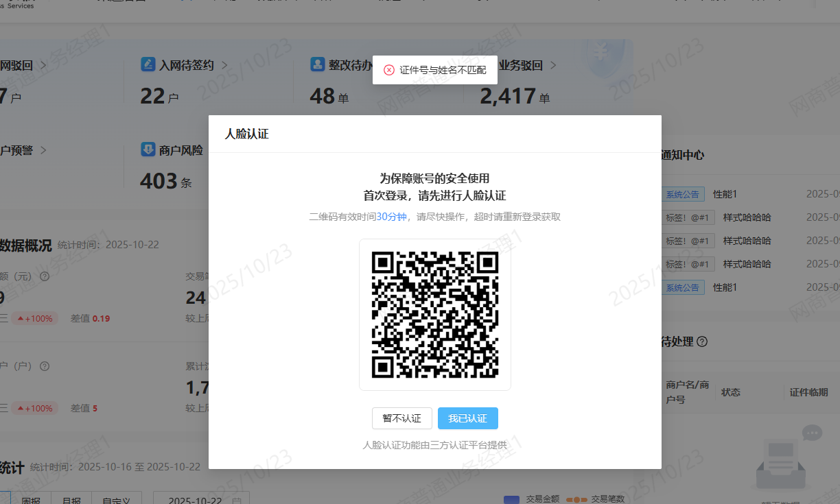The height and width of the screenshot is (504, 840).
Task: Click the 暂不认证 button
Action: point(401,418)
